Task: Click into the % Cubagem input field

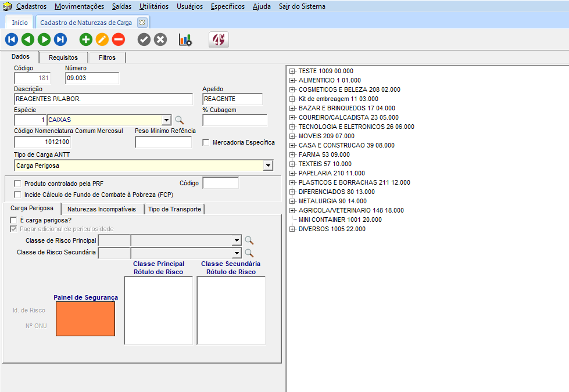Action: 235,120
